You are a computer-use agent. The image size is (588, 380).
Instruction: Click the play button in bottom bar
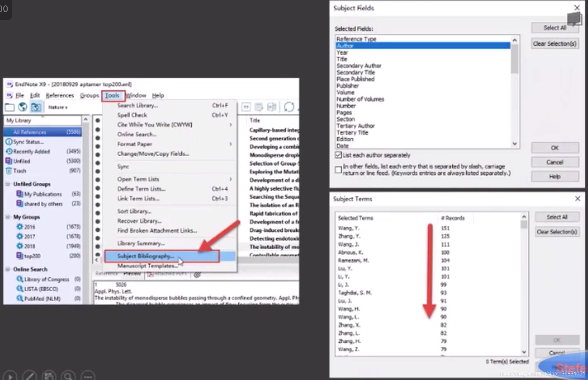click(x=10, y=376)
